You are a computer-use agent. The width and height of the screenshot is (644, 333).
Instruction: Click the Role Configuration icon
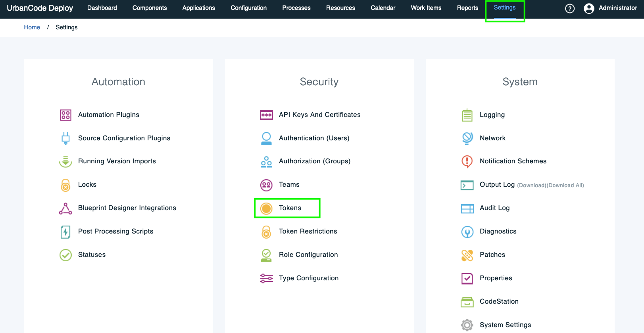(266, 255)
